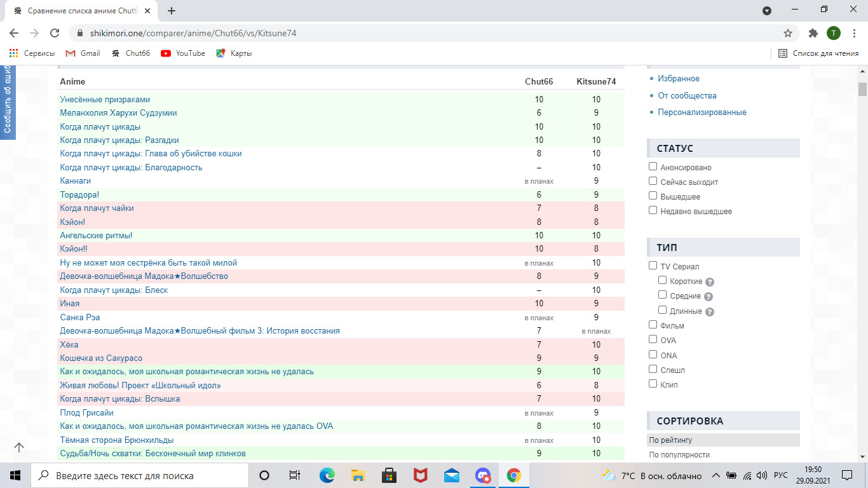Enable the Анонсировано status checkbox
Viewport: 868px width, 488px height.
click(x=653, y=166)
